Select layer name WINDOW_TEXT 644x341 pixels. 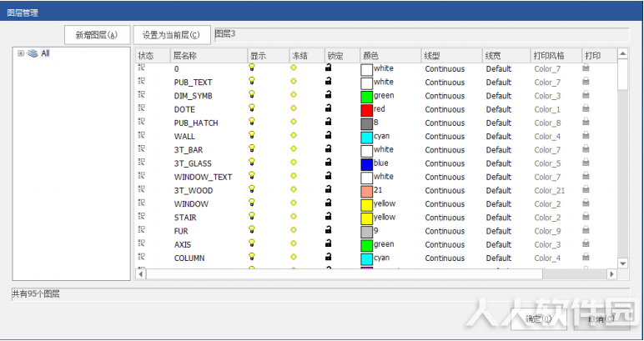pyautogui.click(x=203, y=177)
